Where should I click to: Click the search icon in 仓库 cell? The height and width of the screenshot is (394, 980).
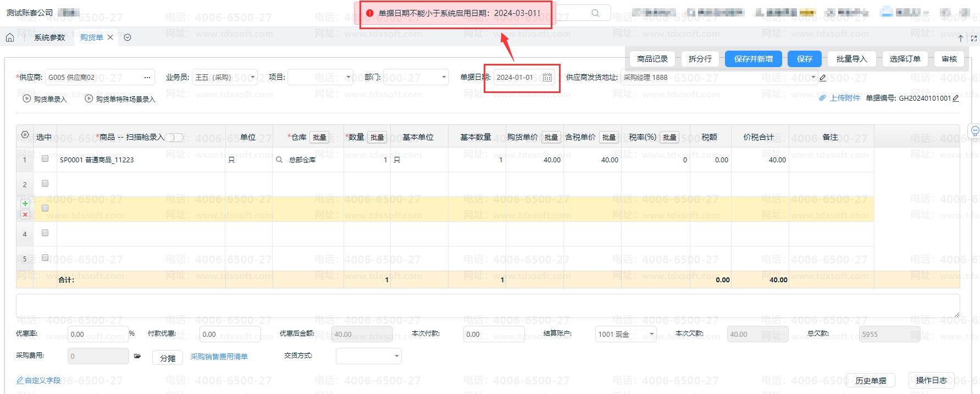[279, 160]
